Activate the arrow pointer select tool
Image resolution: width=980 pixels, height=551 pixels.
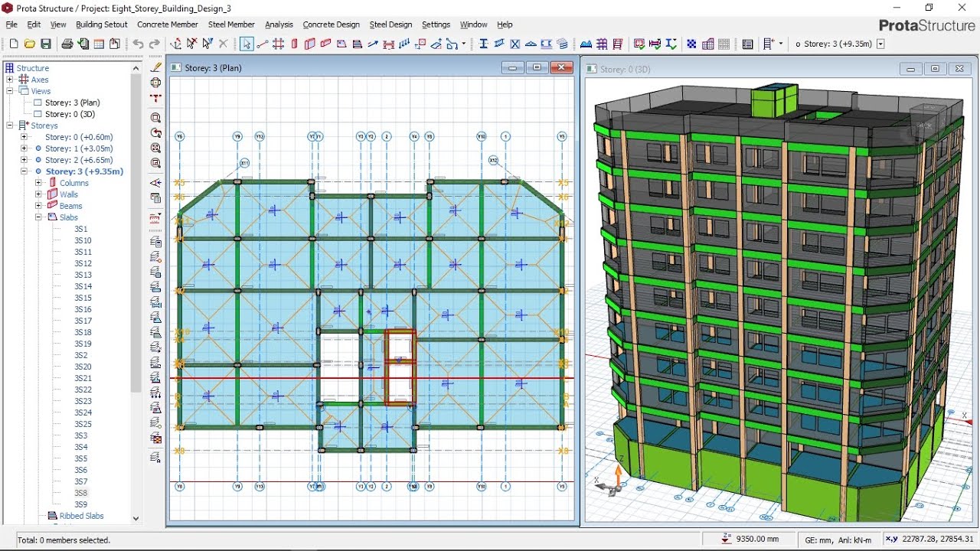(247, 44)
